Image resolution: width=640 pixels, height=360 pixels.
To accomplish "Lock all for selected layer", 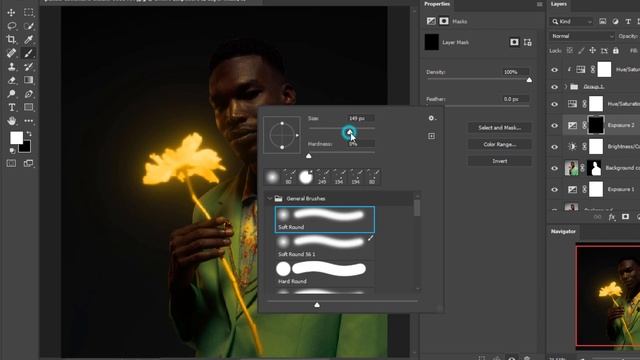I will (616, 51).
